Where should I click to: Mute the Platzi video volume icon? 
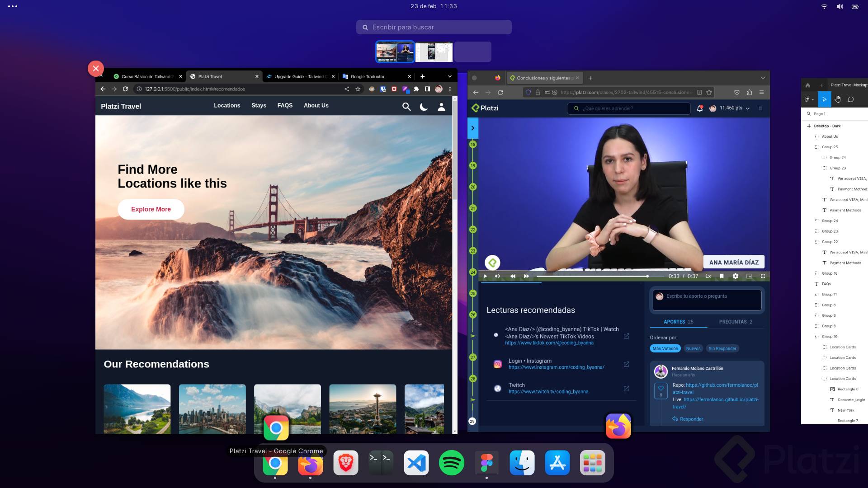tap(497, 276)
